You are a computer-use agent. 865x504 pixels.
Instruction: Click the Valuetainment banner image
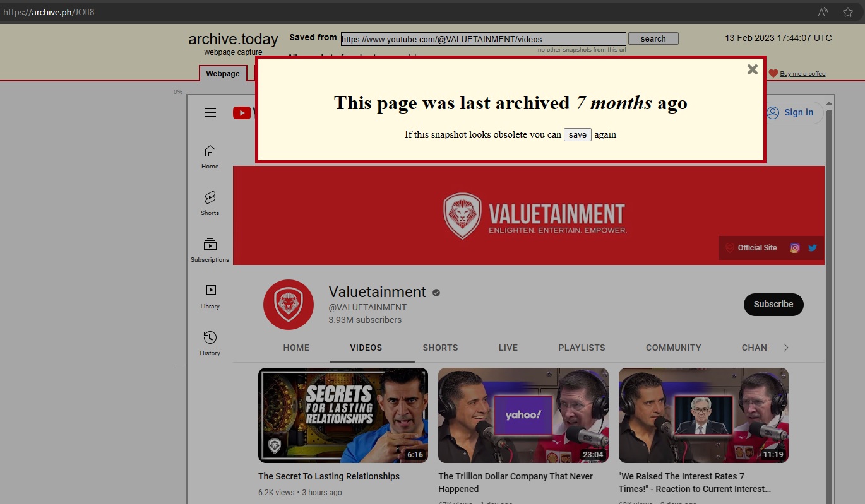pyautogui.click(x=528, y=215)
